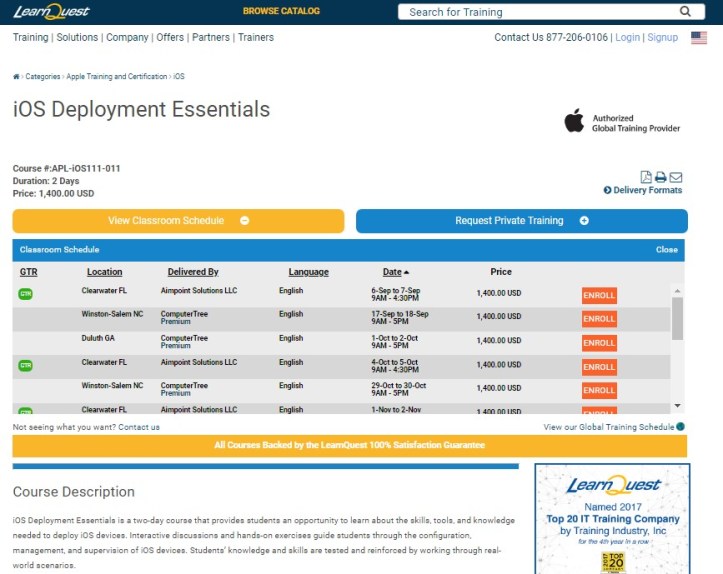Click the Search for Training field

(540, 12)
